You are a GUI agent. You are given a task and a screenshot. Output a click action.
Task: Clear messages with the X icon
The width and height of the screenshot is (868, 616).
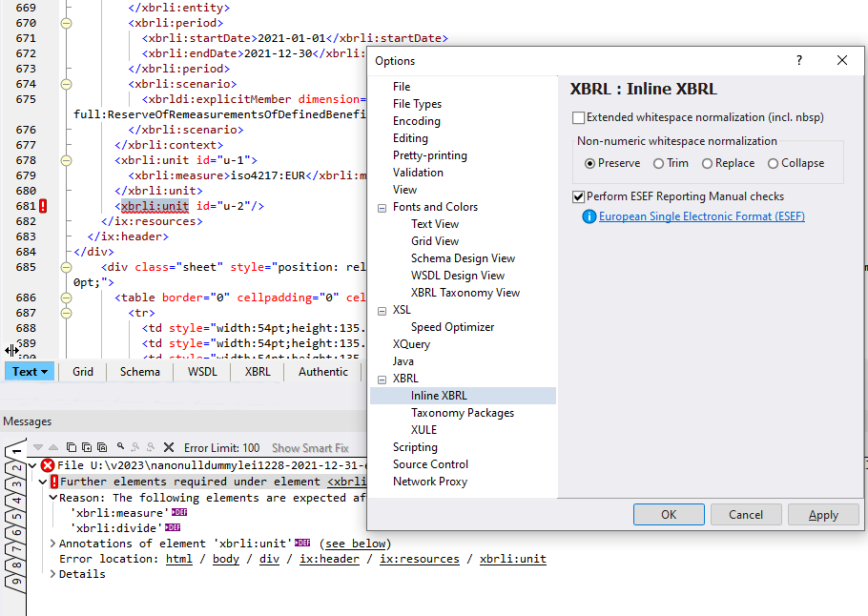tap(169, 447)
